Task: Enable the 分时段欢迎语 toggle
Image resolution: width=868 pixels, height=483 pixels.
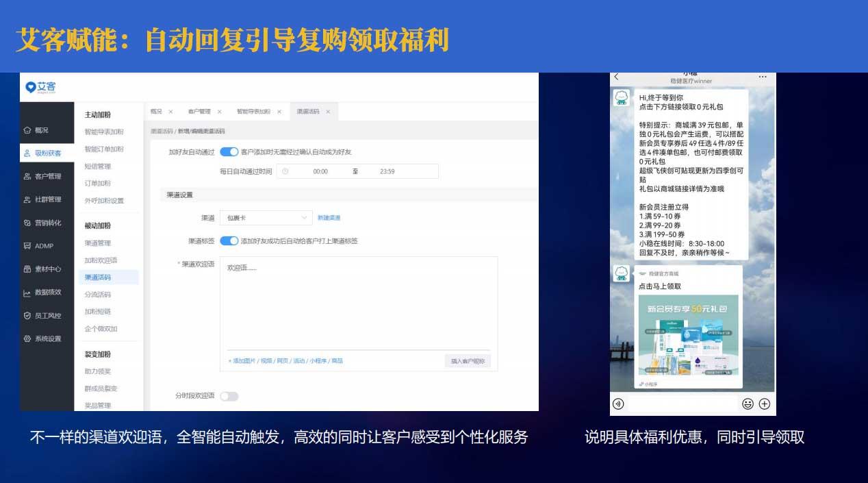Action: 229,396
